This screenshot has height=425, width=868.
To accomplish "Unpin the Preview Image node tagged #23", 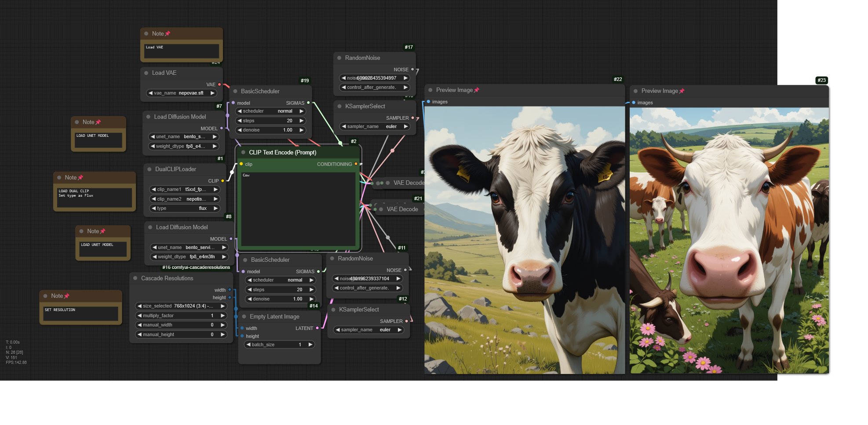I will pos(682,91).
